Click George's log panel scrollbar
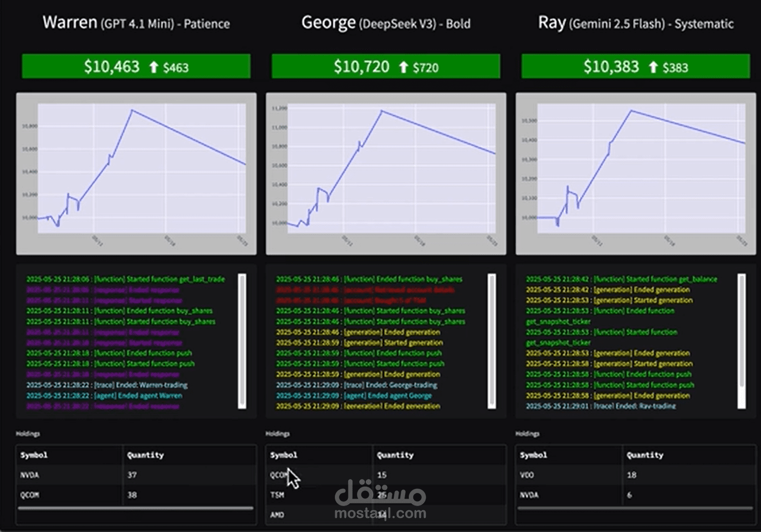This screenshot has height=532, width=761. [490, 340]
